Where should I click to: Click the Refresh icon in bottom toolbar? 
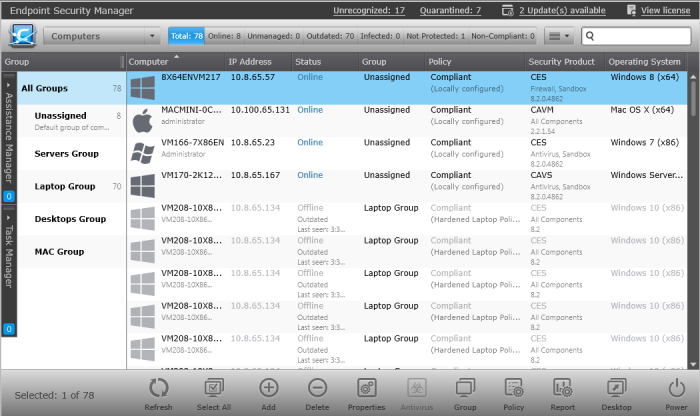click(x=158, y=388)
